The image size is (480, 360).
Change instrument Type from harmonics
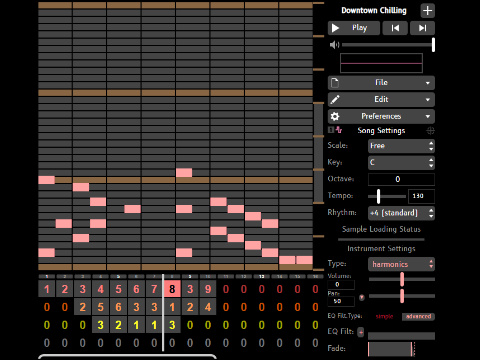coord(401,264)
